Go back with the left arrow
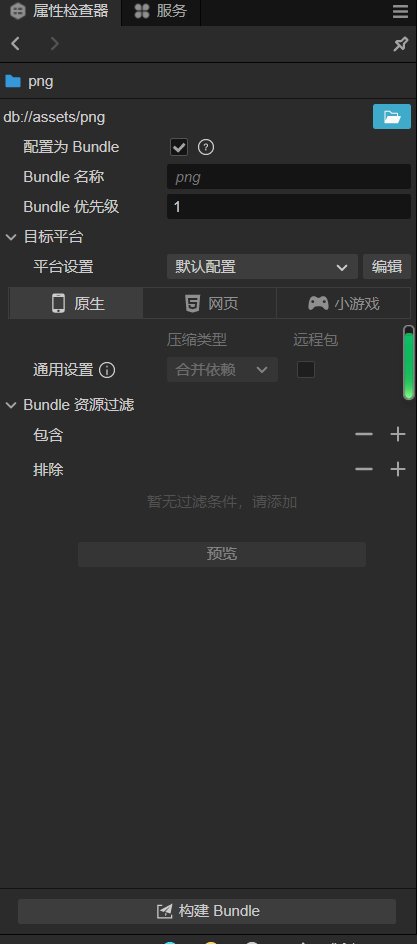The image size is (417, 944). (x=16, y=43)
